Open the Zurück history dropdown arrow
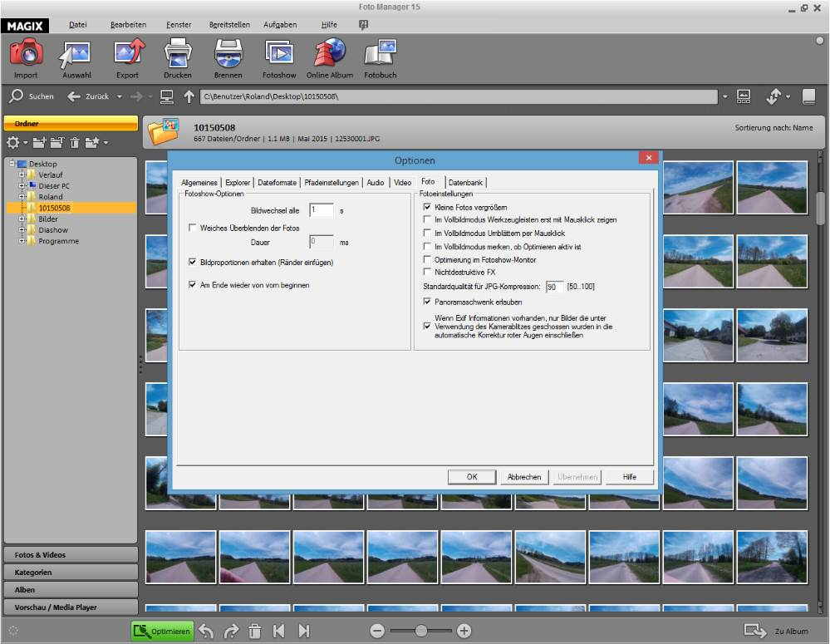The width and height of the screenshot is (830, 644). [119, 96]
